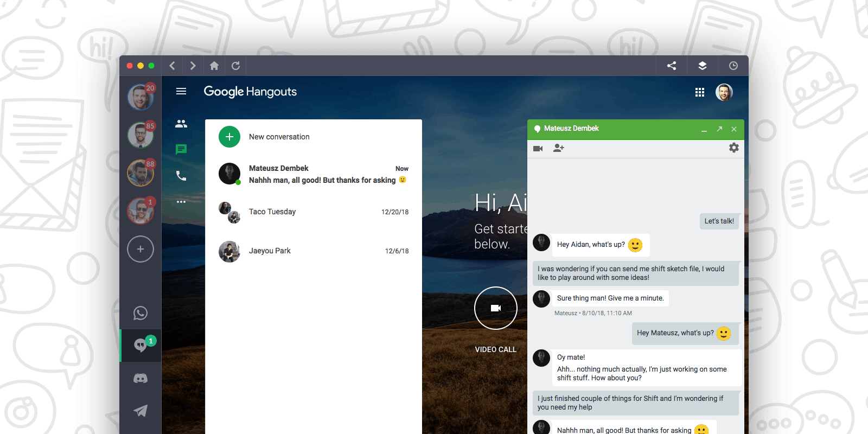Open Hangouts app in the sidebar
868x434 pixels.
click(141, 346)
